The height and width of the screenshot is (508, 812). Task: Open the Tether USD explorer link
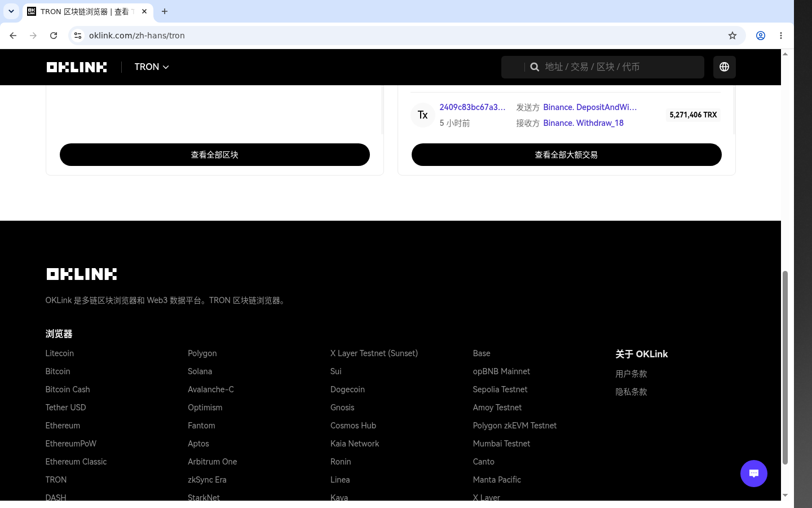click(65, 408)
